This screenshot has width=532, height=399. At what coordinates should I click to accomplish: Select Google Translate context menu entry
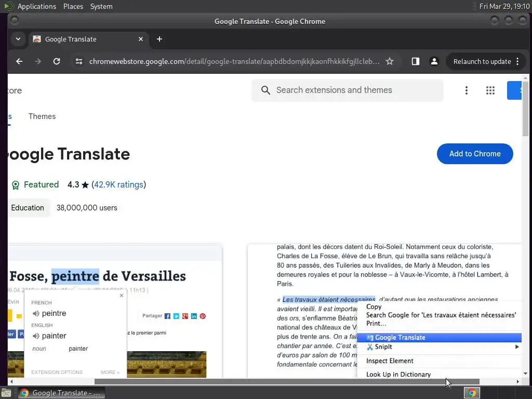click(x=440, y=338)
